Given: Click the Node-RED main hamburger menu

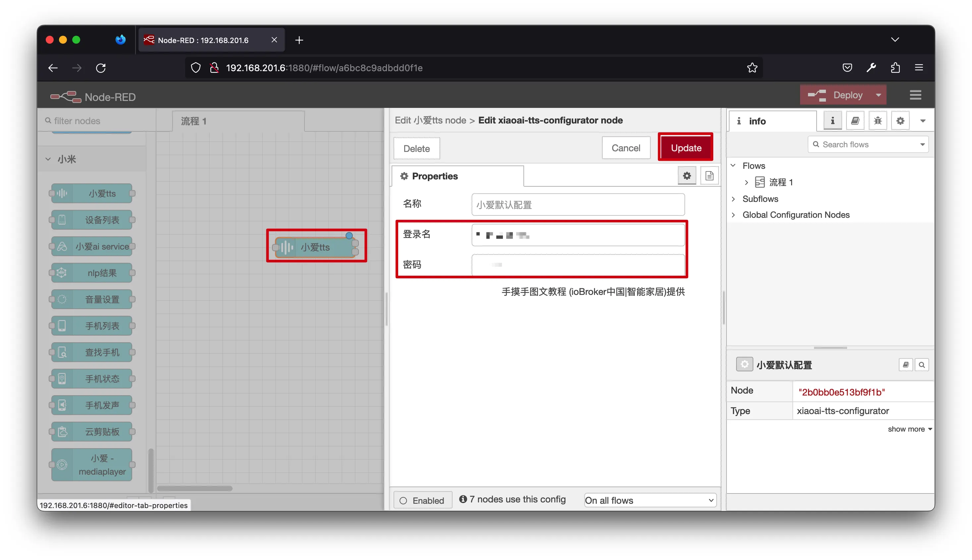Looking at the screenshot, I should 915,95.
